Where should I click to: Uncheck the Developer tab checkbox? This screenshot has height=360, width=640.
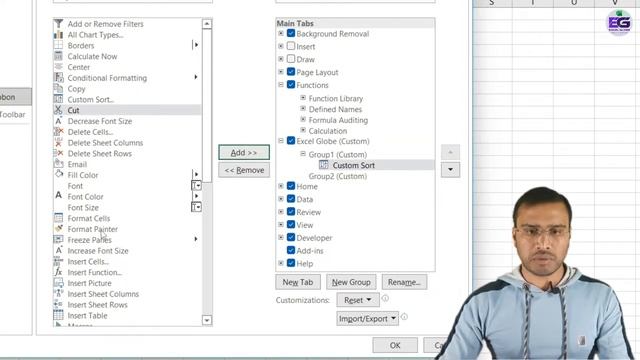click(x=291, y=238)
